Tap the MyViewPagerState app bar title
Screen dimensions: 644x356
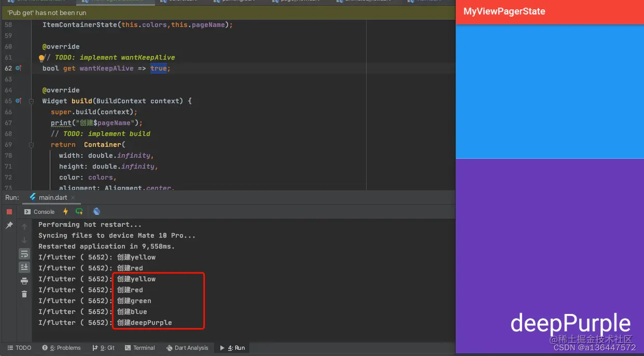click(504, 11)
